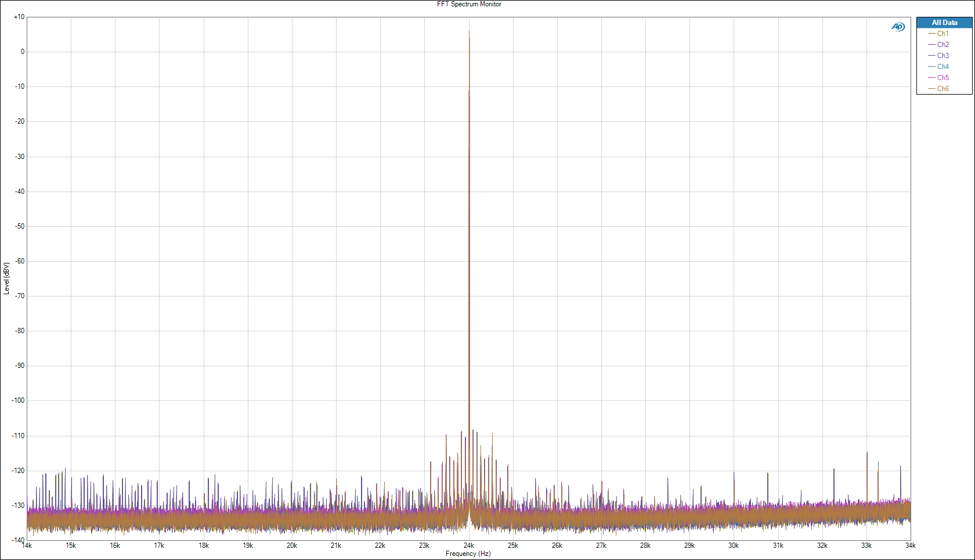Click the 17k frequency axis tick label
Image resolution: width=975 pixels, height=560 pixels.
159,545
